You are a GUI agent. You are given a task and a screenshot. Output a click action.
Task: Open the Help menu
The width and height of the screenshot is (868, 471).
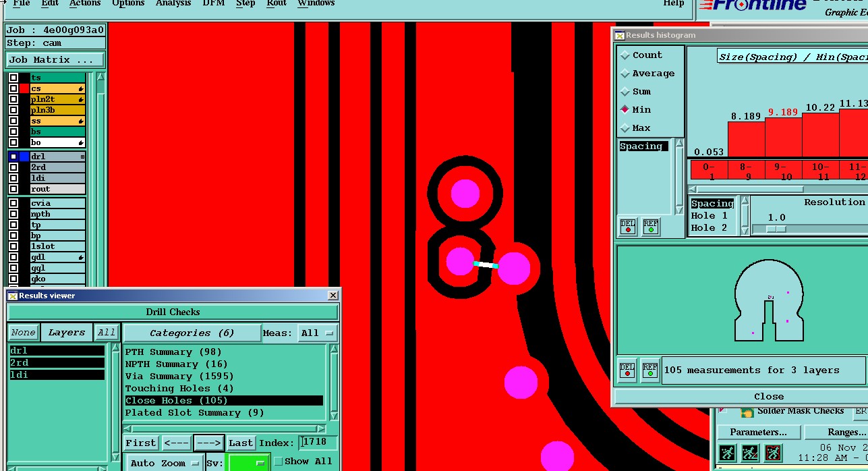[x=674, y=3]
